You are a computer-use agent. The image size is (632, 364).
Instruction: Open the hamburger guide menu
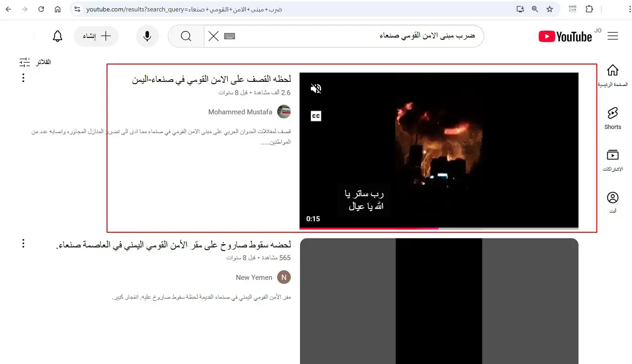613,36
